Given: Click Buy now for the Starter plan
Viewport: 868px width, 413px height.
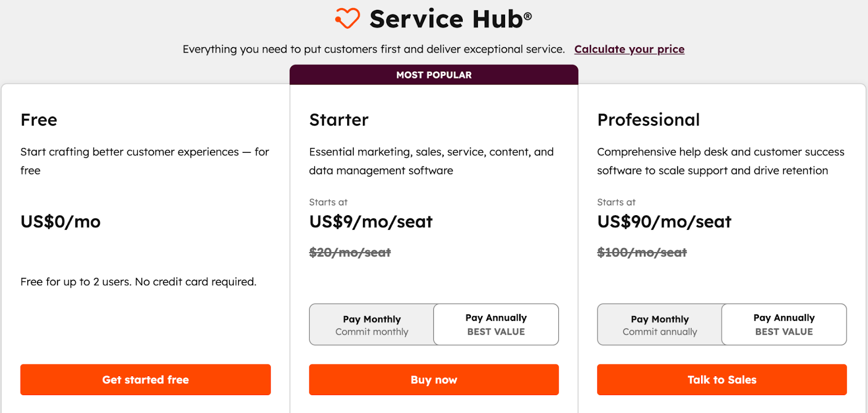Looking at the screenshot, I should click(433, 379).
